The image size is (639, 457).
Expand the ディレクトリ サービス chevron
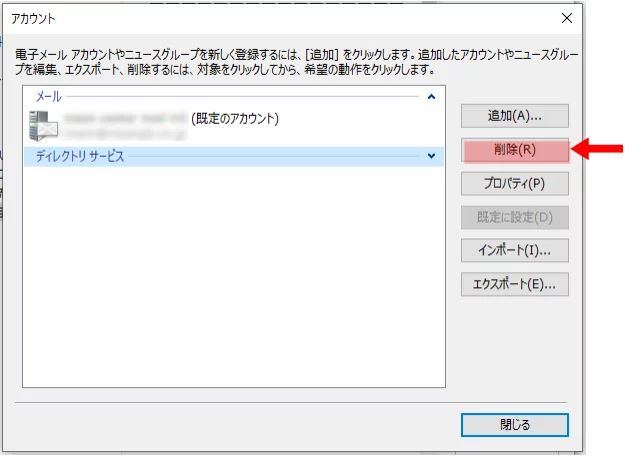pyautogui.click(x=431, y=156)
